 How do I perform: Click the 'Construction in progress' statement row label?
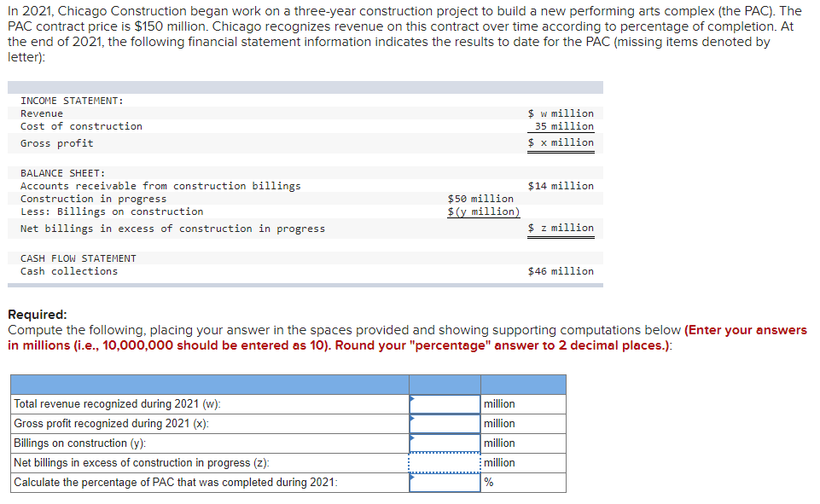[x=94, y=199]
